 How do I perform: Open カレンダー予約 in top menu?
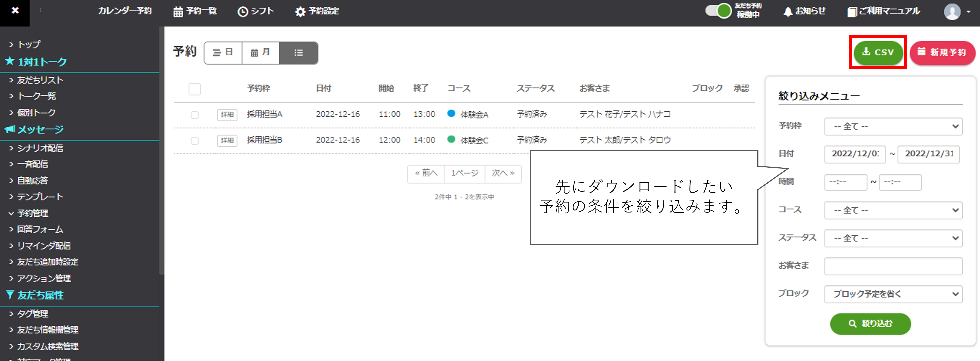[x=125, y=11]
